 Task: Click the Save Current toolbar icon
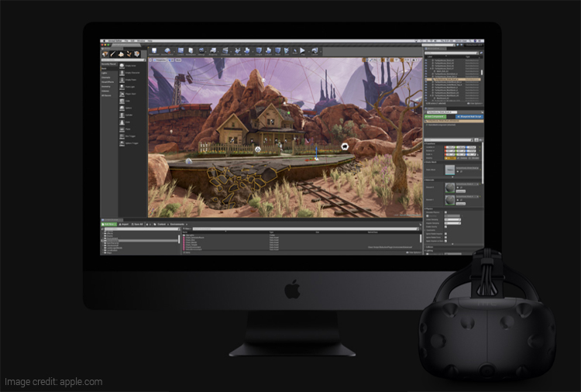point(155,52)
